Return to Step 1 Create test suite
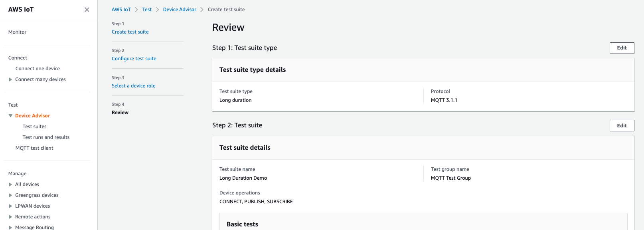The width and height of the screenshot is (644, 230). point(130,32)
